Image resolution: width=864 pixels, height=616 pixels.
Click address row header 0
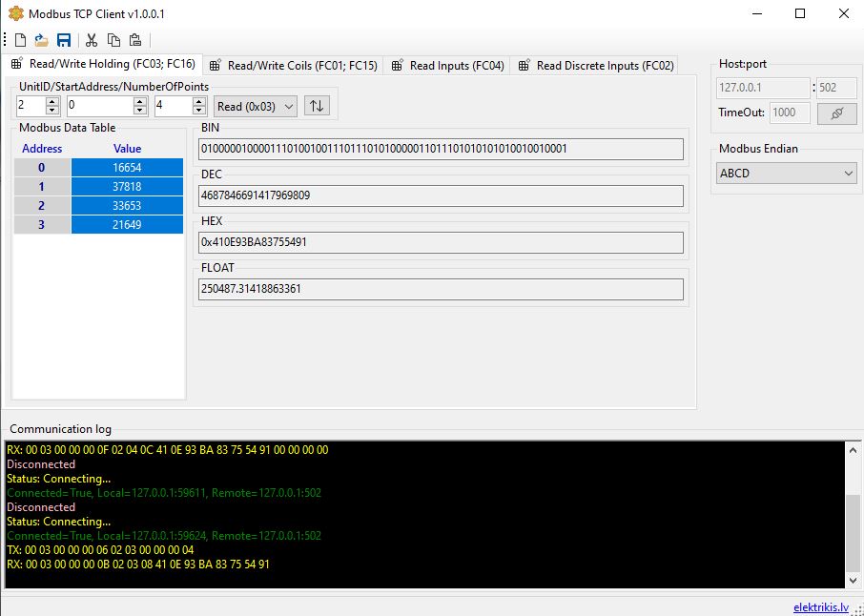[x=42, y=168]
